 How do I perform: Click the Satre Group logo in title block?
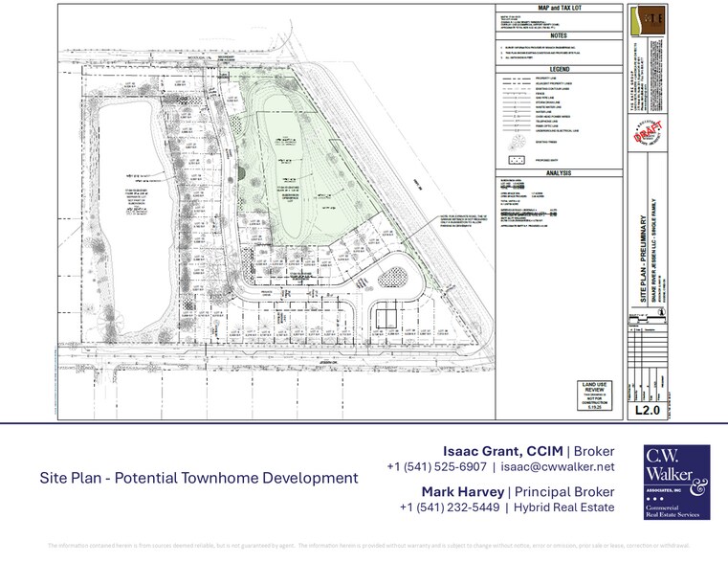pos(648,19)
